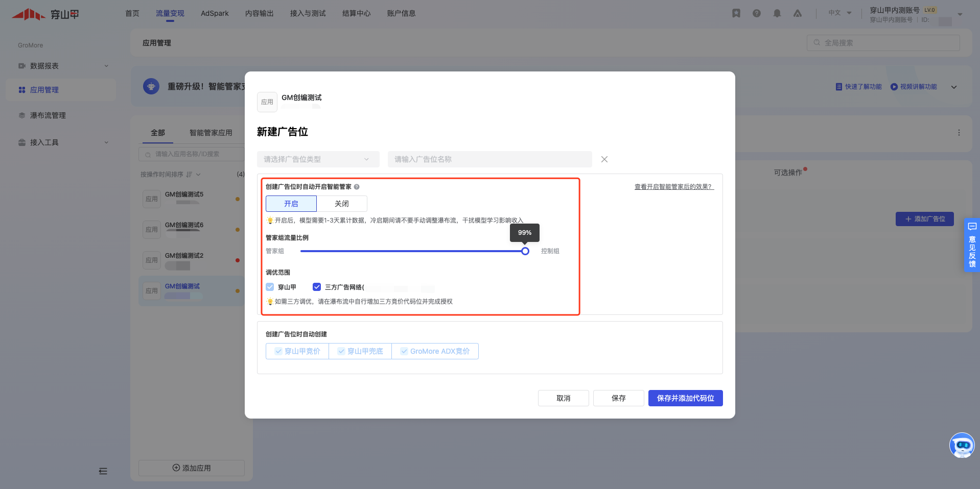The image size is (980, 489).
Task: Open the 中文 language dropdown
Action: 840,13
